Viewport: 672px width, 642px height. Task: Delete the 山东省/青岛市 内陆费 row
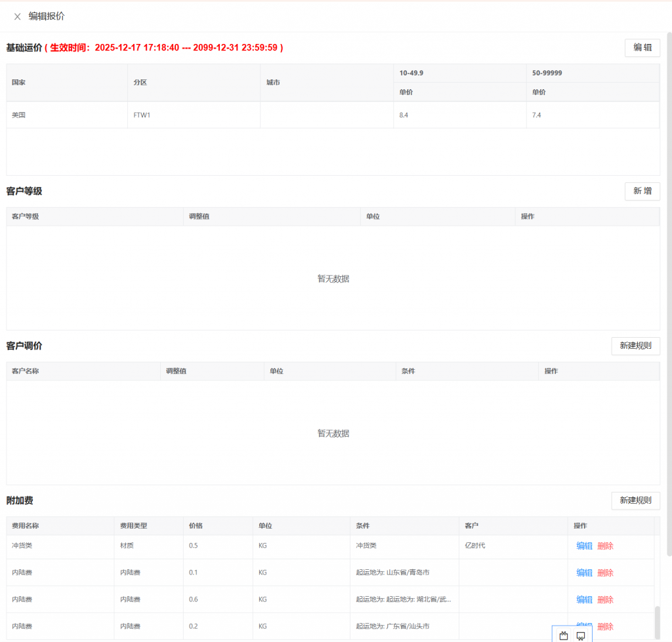(605, 572)
